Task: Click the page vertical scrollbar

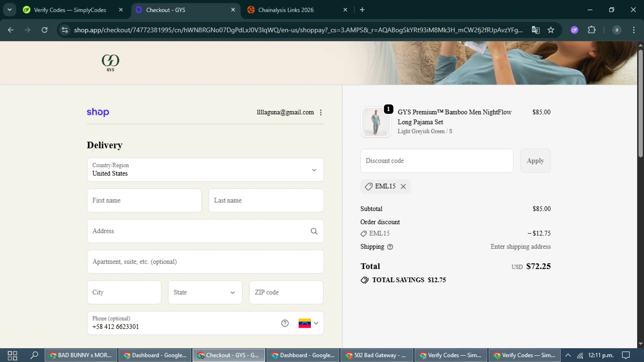Action: pos(641,103)
